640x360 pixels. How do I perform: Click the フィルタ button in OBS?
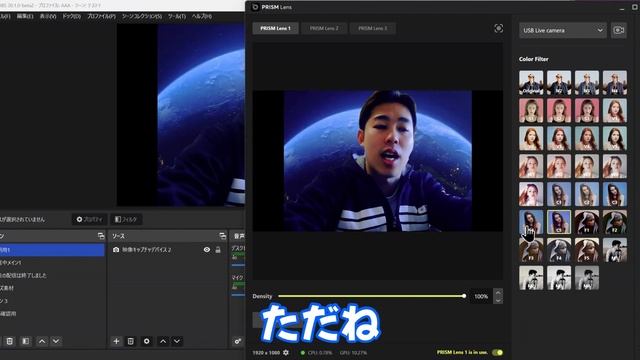pos(126,219)
